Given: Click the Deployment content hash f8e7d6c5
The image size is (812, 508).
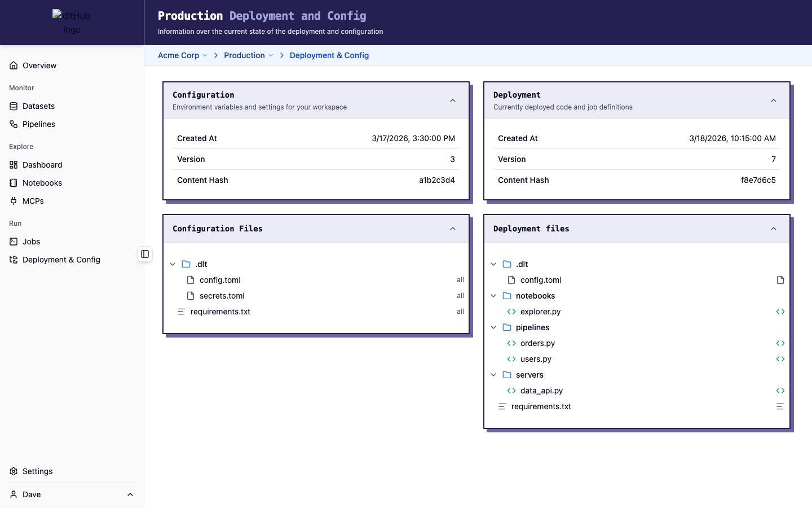Looking at the screenshot, I should [x=758, y=180].
